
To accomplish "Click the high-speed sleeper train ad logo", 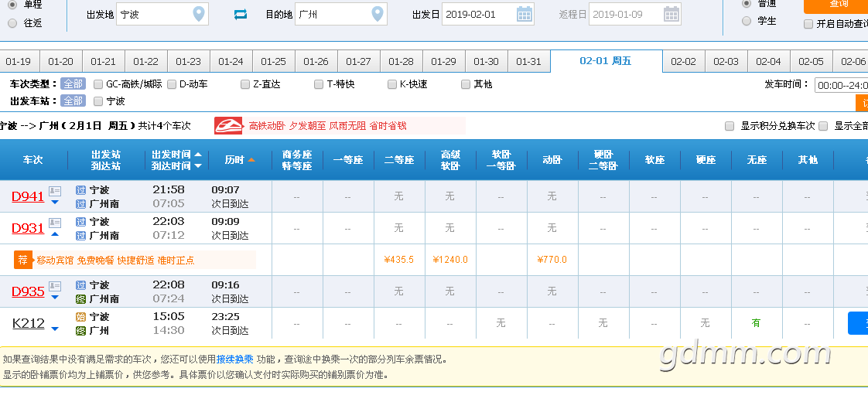I will tap(229, 125).
